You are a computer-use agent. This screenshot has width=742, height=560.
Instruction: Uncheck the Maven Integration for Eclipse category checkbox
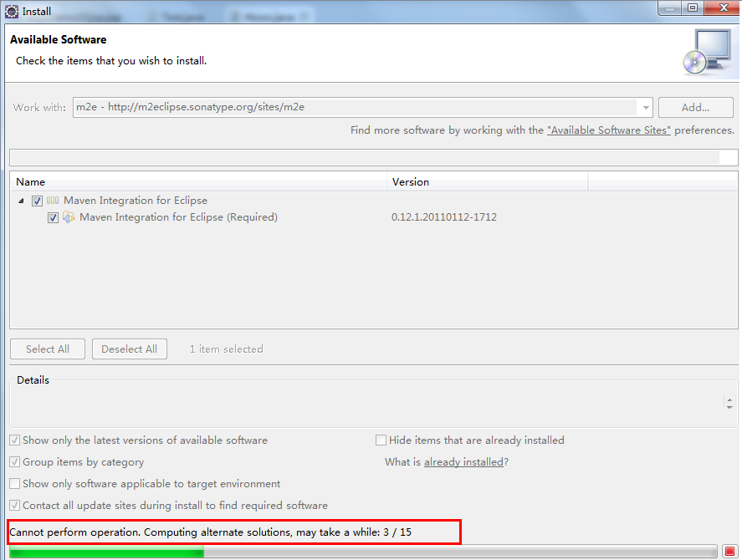(37, 201)
